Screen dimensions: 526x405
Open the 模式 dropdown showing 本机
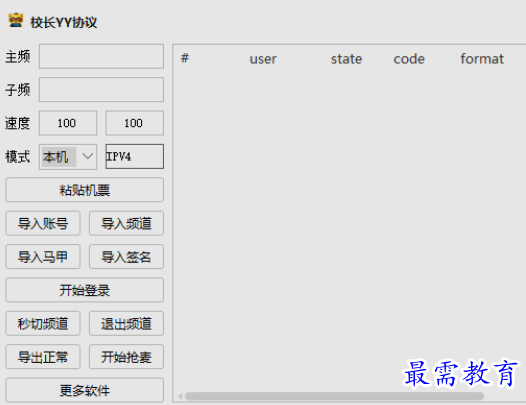click(x=68, y=157)
